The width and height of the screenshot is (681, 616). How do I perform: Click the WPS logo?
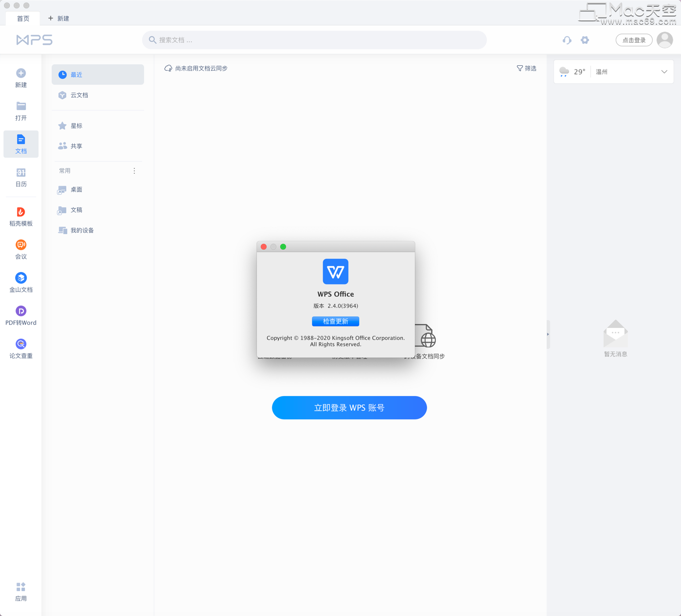coord(34,40)
